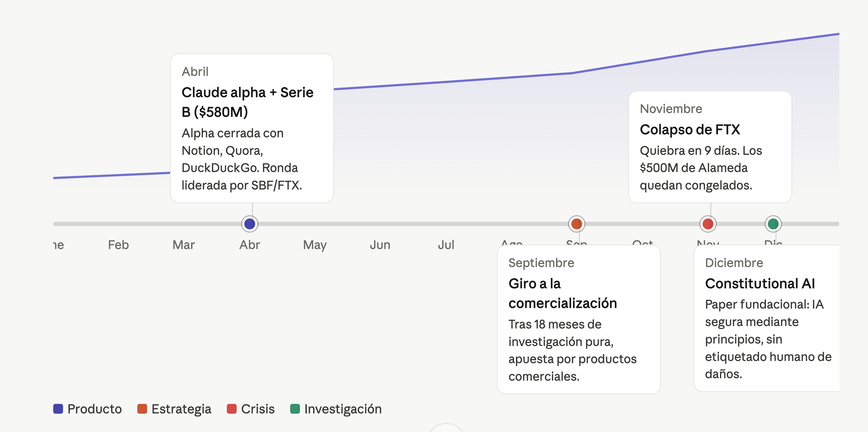
Task: Click the blue April timeline marker
Action: click(x=250, y=224)
